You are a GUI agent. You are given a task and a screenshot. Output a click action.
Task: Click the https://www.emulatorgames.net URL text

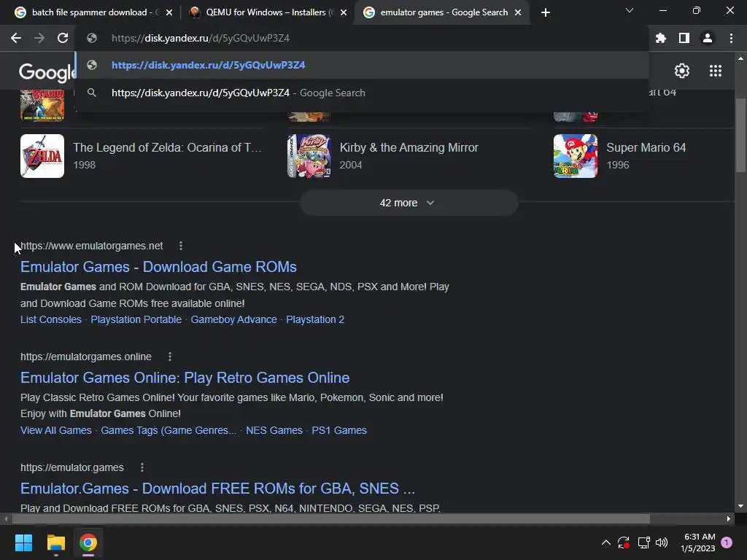coord(91,246)
